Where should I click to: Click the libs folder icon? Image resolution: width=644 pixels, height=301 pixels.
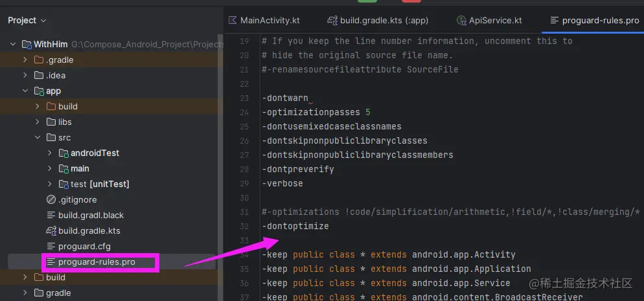click(51, 122)
